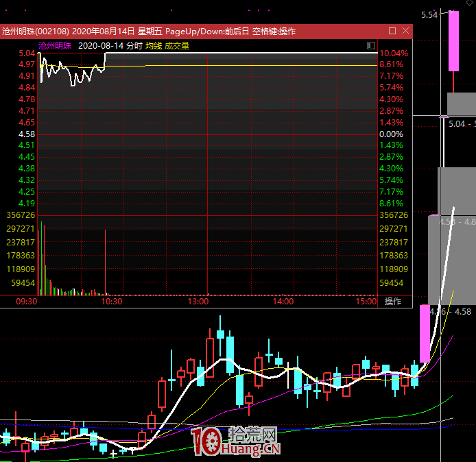Click the tall 10:30 volume spike bar

point(106,263)
